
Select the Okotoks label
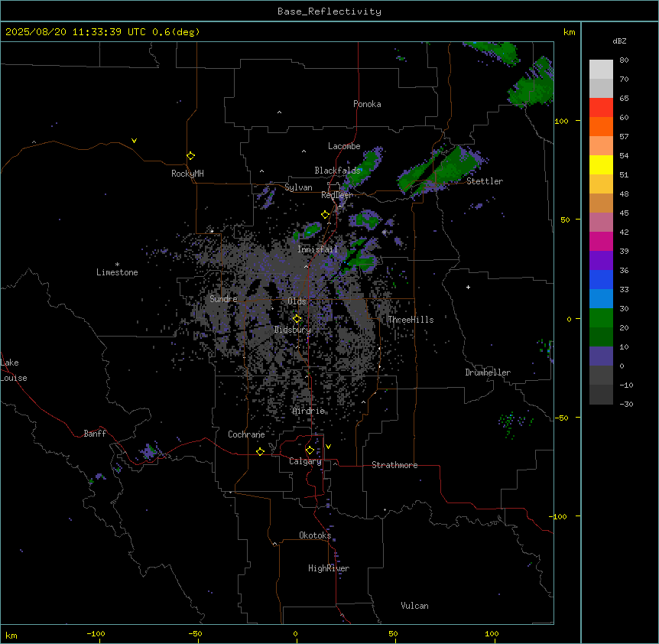[315, 535]
